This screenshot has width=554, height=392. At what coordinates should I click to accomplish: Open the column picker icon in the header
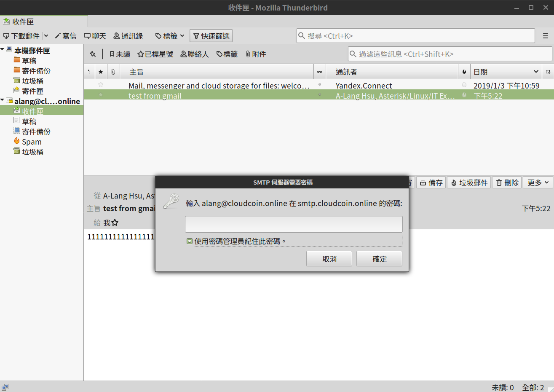548,72
